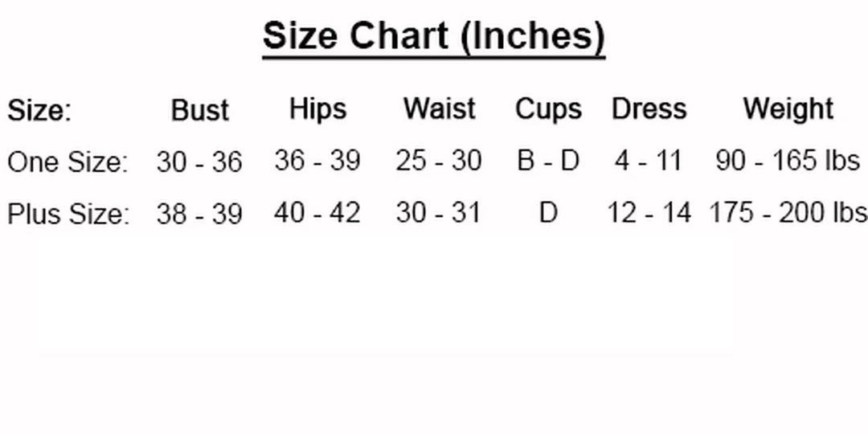
Task: Select One Size waist value 25 - 30
Action: tap(438, 161)
